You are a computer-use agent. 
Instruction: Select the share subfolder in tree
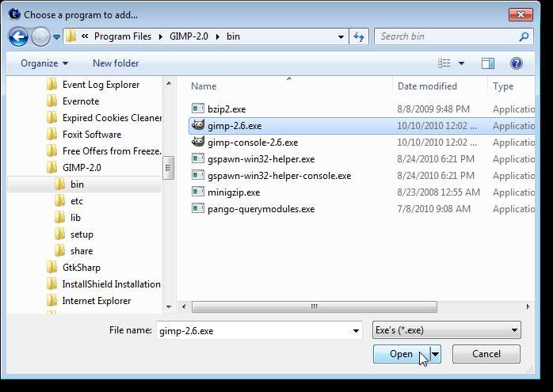(x=82, y=251)
